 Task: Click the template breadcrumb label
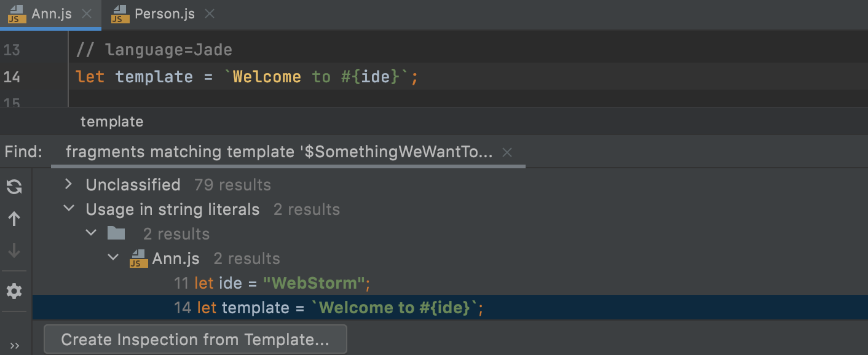tap(112, 122)
